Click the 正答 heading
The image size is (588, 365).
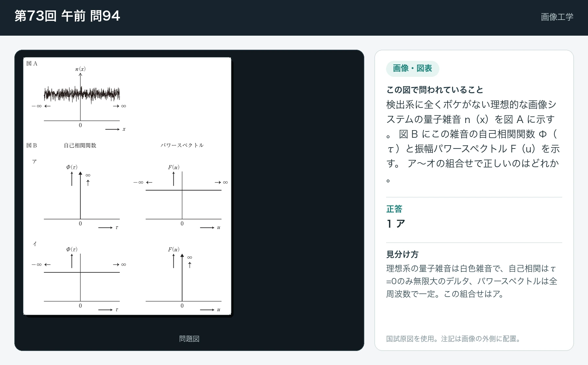coord(394,209)
